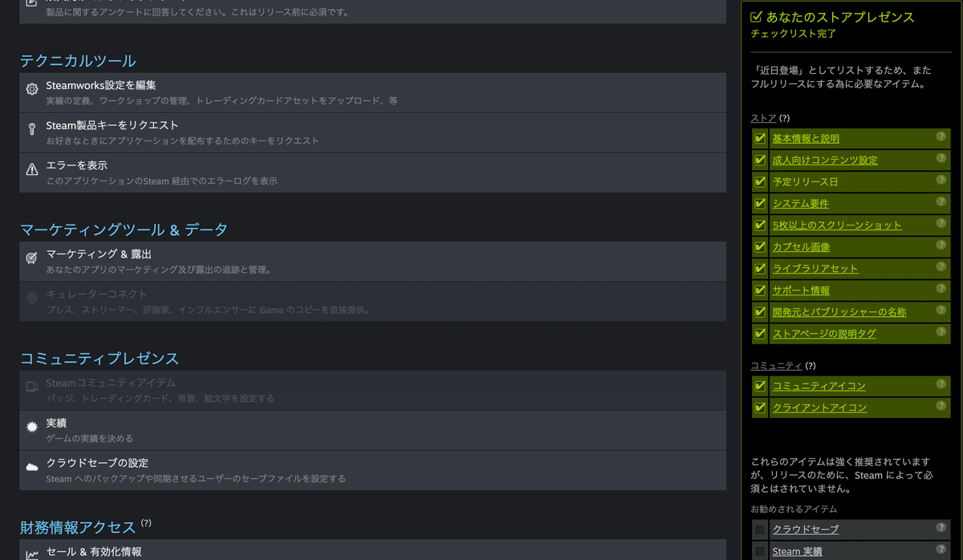Open the ライブラリアセット link
The image size is (963, 560).
click(x=815, y=269)
